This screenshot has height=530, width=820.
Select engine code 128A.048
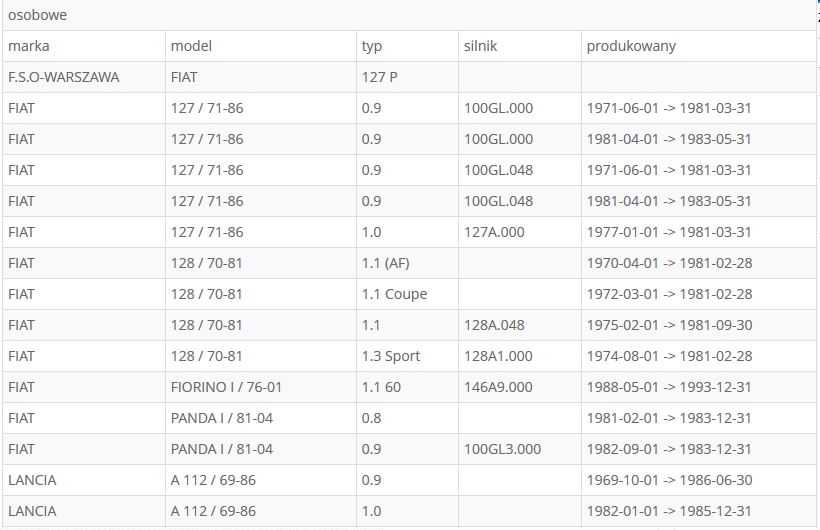(494, 325)
